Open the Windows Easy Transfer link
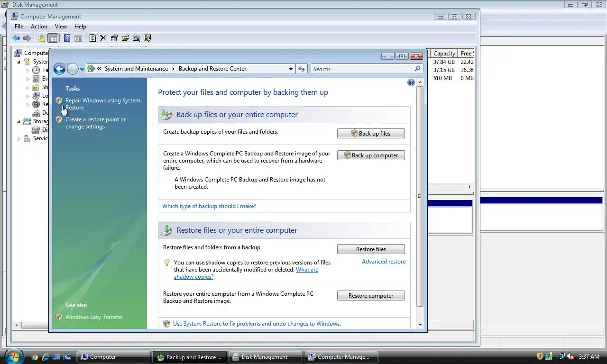The width and height of the screenshot is (607, 364). pos(94,317)
